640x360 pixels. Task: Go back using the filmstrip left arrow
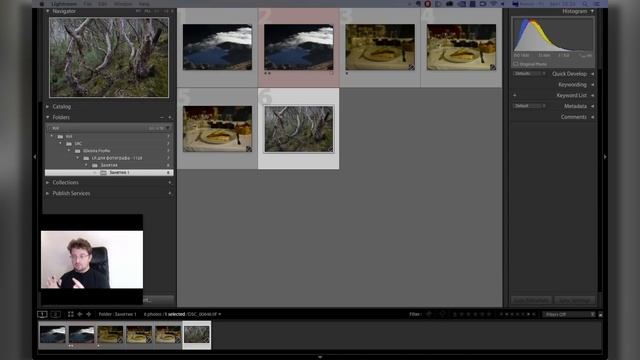click(80, 314)
